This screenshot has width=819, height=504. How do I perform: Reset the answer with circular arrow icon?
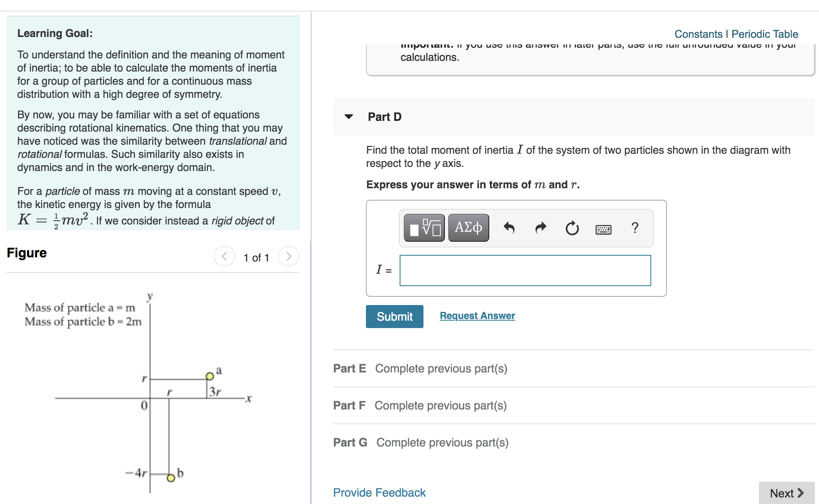coord(572,227)
